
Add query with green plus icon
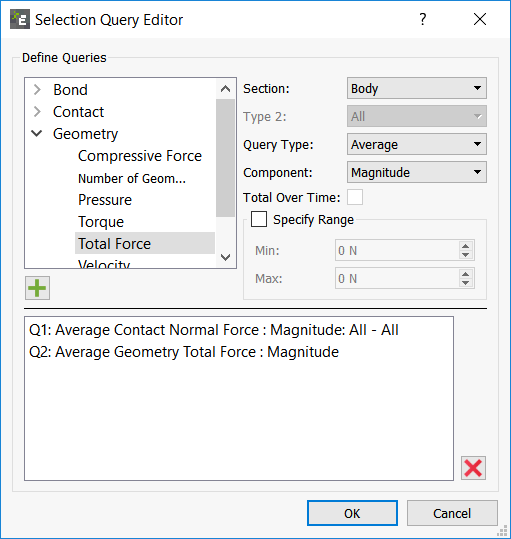click(37, 288)
